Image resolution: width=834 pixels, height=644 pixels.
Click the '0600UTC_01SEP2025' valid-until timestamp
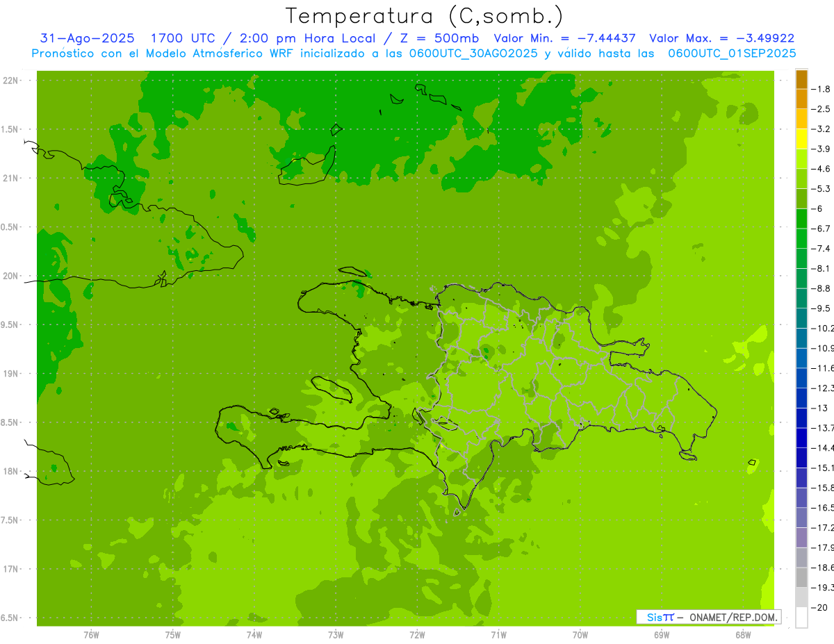point(732,53)
